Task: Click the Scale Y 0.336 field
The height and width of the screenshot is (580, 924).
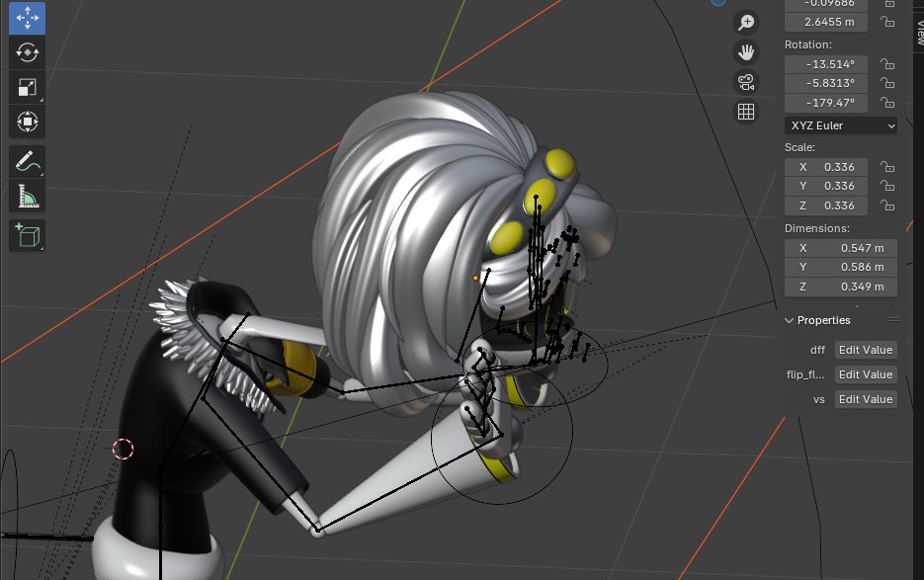Action: point(825,186)
